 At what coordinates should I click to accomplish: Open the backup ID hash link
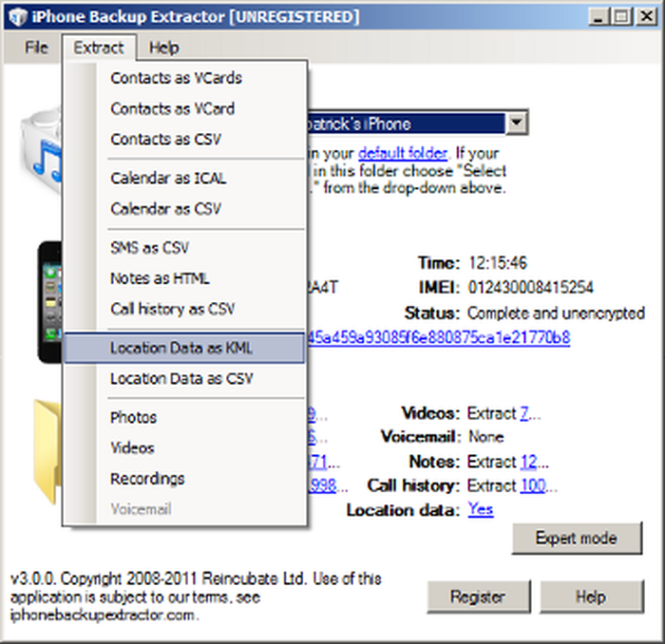click(x=439, y=338)
